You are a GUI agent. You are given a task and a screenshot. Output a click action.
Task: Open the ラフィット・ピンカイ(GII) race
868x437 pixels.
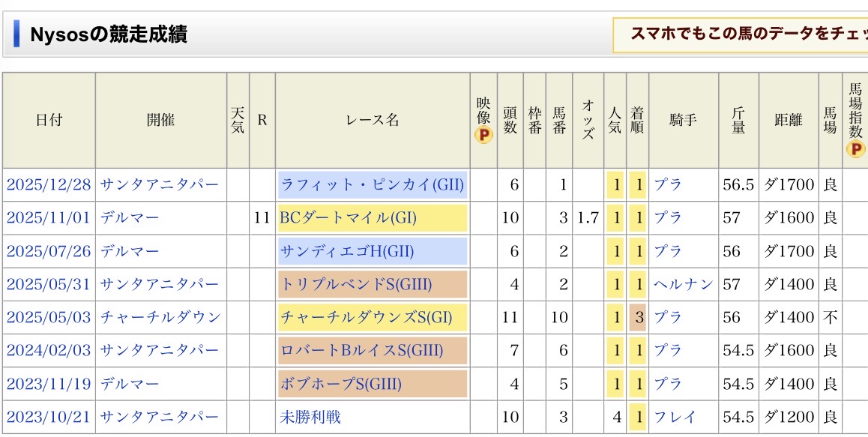[x=373, y=185]
